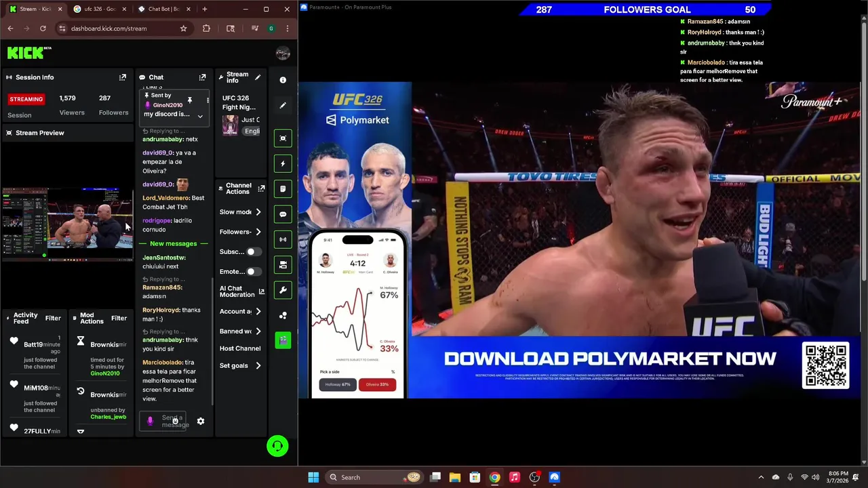Open the green headset support button
The image size is (868, 488).
277,446
